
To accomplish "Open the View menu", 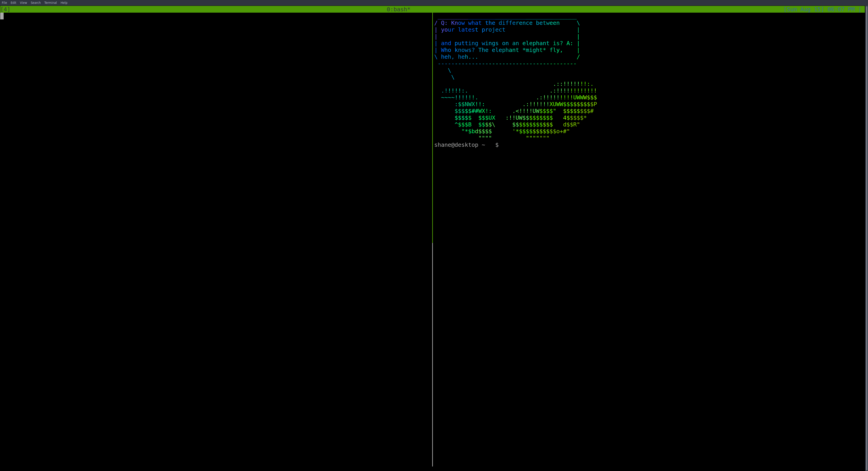I will tap(23, 3).
